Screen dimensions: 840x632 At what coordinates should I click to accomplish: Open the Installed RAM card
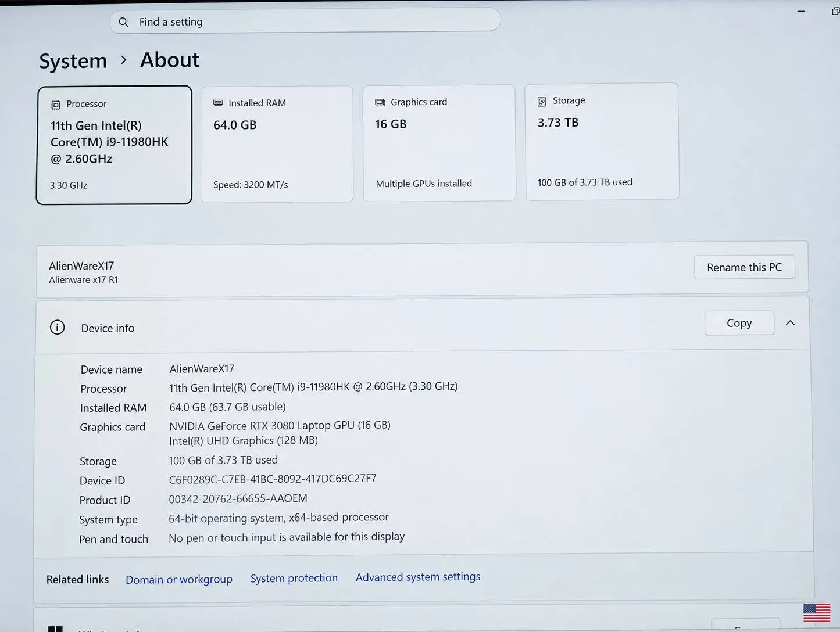[277, 144]
